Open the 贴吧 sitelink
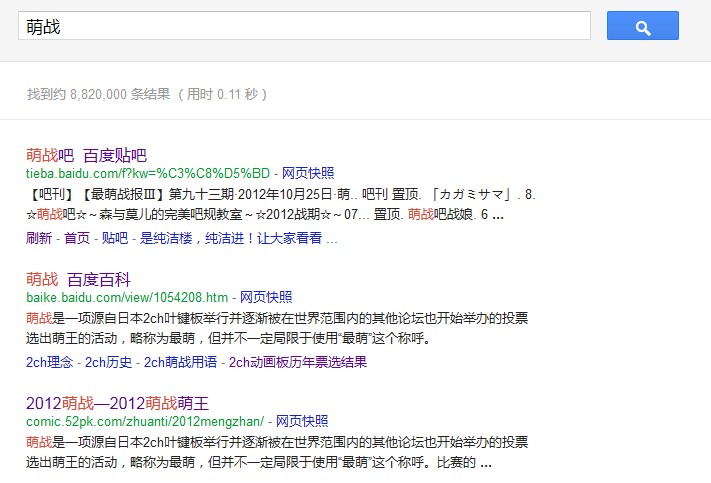The width and height of the screenshot is (711, 483). 115,238
